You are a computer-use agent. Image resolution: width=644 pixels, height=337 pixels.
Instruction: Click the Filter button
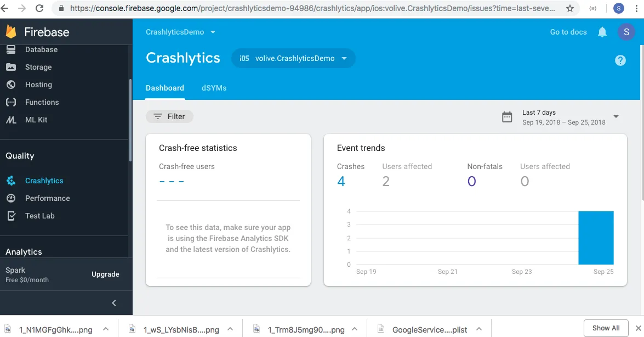(x=169, y=116)
